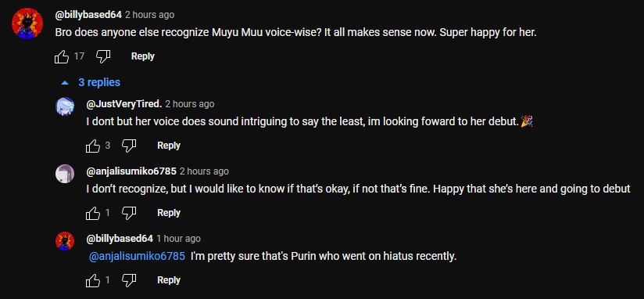Open @billybased64 username on top comment
Image resolution: width=644 pixels, height=299 pixels.
click(x=88, y=15)
